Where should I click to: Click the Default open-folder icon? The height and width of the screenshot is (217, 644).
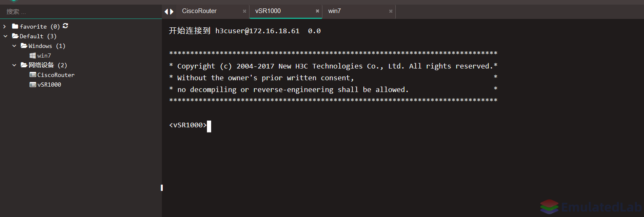coord(16,36)
